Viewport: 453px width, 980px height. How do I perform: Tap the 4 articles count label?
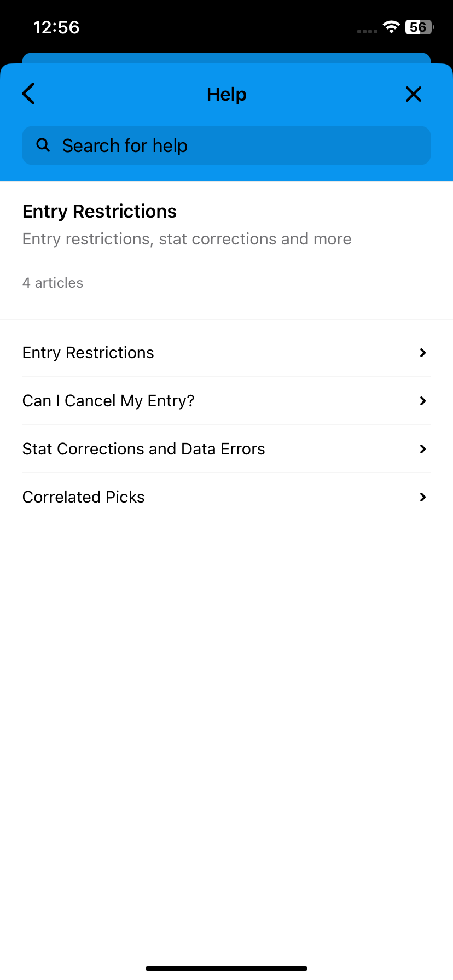click(x=53, y=283)
